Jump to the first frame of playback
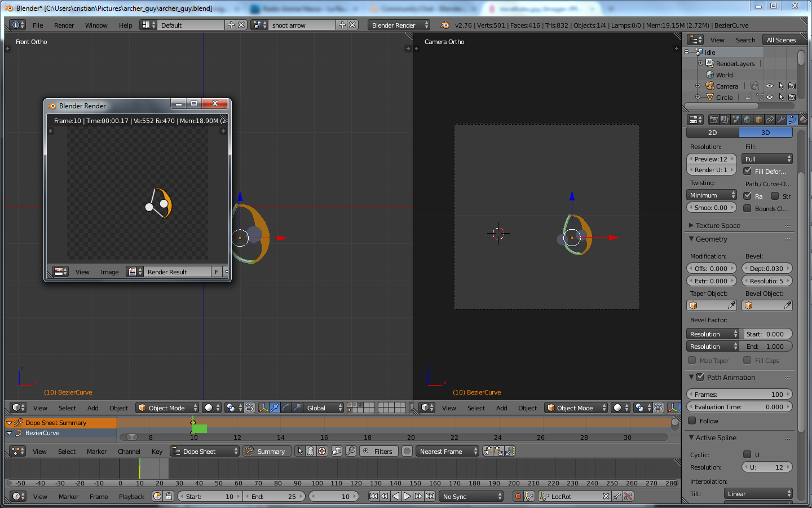Screen dimensions: 812x508 coord(373,497)
